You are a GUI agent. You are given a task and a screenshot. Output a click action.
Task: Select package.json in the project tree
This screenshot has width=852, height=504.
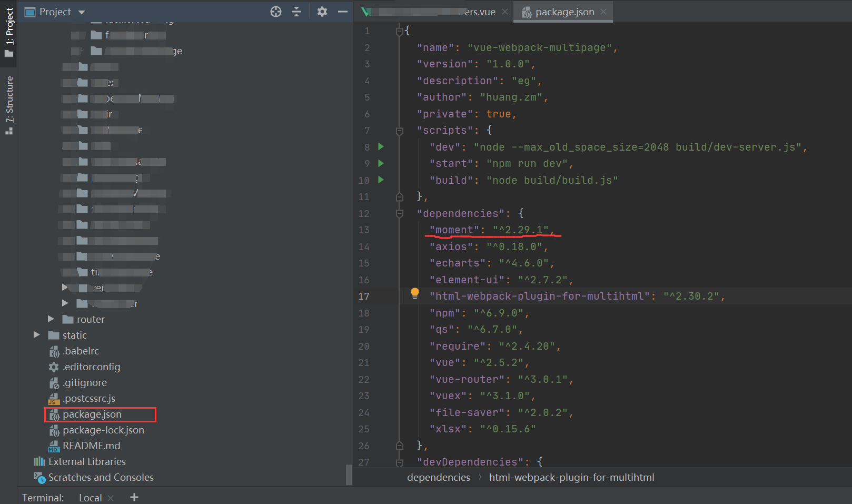(x=92, y=414)
